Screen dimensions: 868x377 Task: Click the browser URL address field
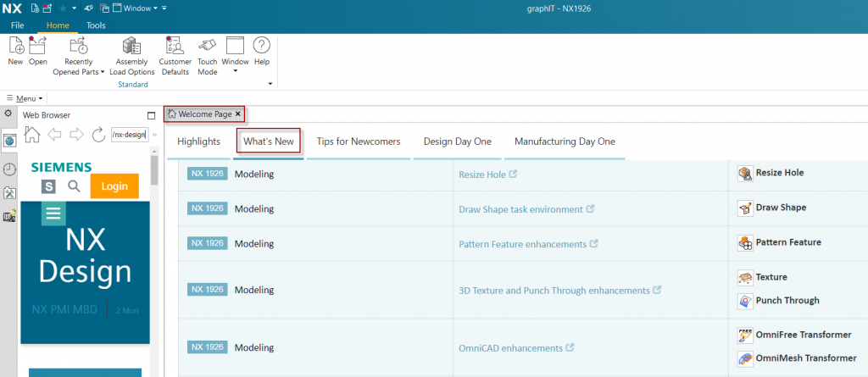[x=129, y=134]
